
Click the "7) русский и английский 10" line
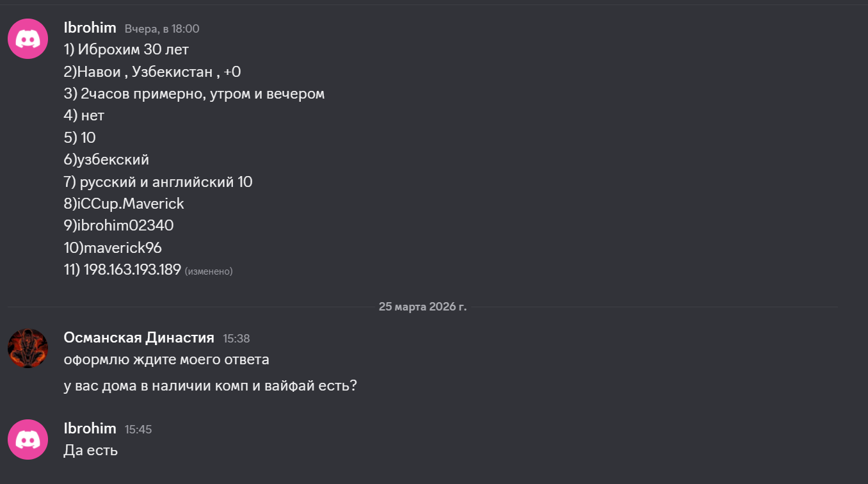click(x=158, y=182)
